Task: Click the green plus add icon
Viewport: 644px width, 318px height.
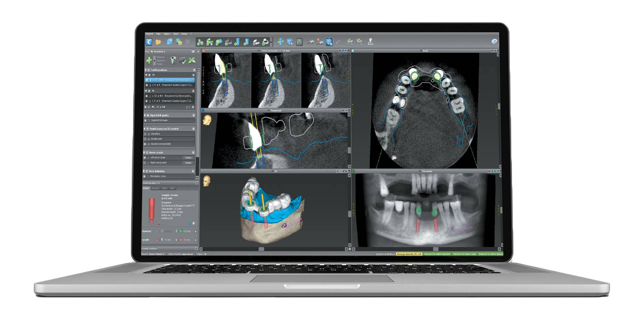Action: [149, 60]
